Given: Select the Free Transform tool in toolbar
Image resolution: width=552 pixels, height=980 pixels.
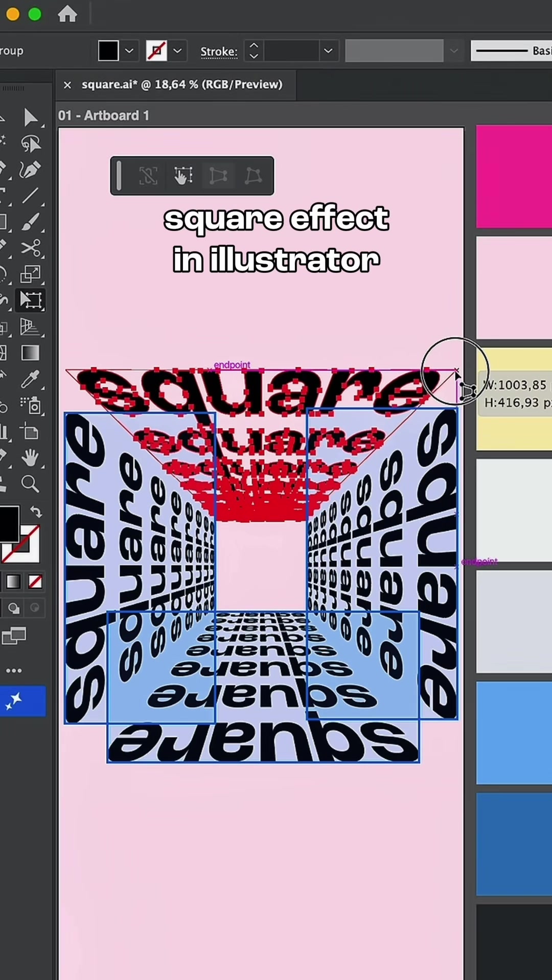Looking at the screenshot, I should (x=31, y=300).
